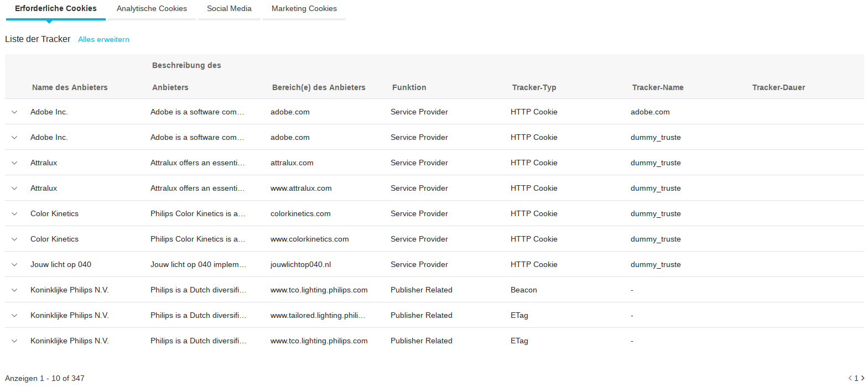This screenshot has height=387, width=868.
Task: Click the Alles erweitern link
Action: click(103, 39)
